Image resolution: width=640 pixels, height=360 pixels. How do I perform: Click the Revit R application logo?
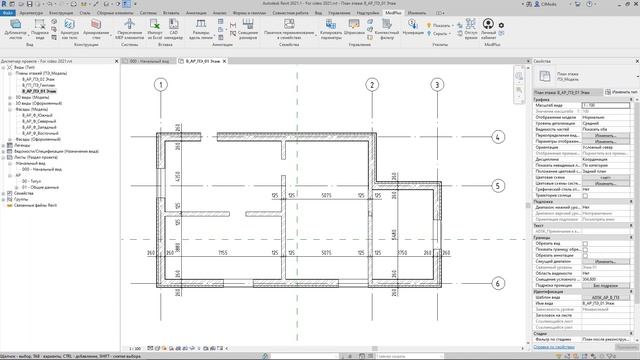pyautogui.click(x=4, y=4)
